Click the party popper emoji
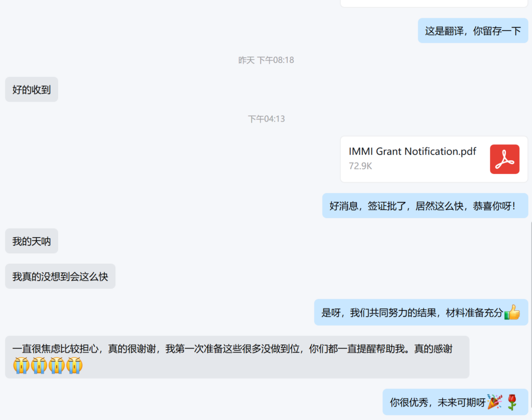532x420 pixels. pyautogui.click(x=494, y=402)
